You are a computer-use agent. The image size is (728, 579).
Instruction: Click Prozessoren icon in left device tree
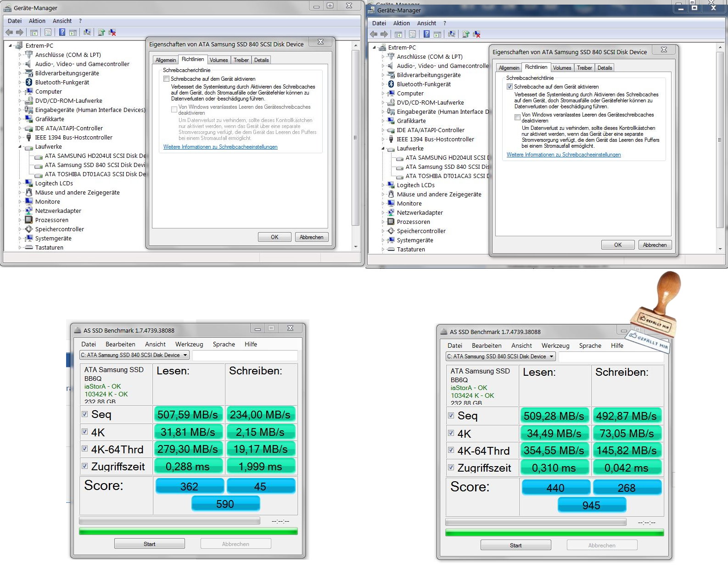pyautogui.click(x=29, y=220)
